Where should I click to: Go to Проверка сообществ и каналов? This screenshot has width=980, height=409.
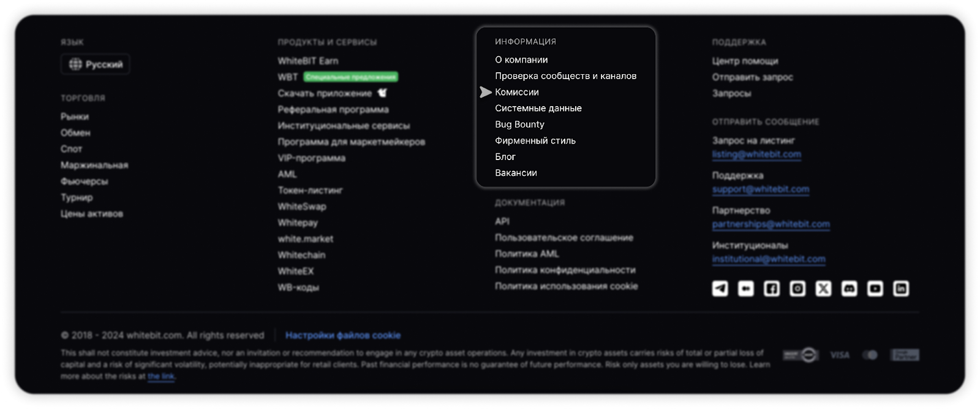566,76
